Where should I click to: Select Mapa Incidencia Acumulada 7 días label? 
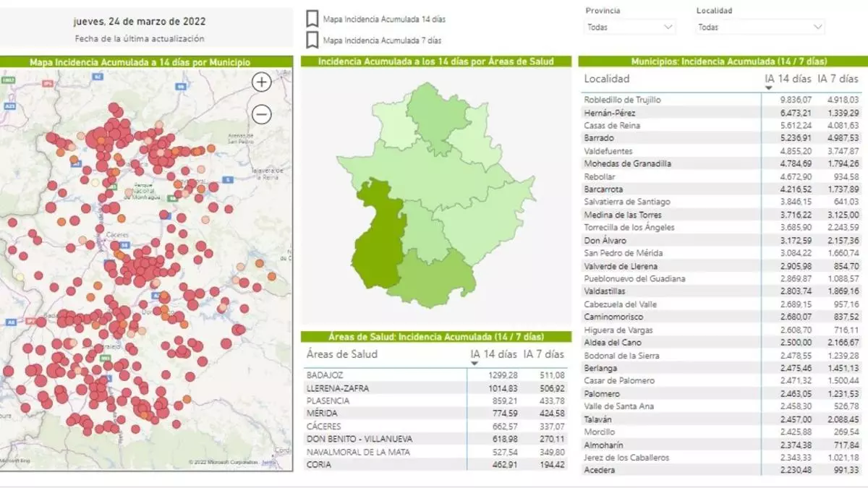382,40
